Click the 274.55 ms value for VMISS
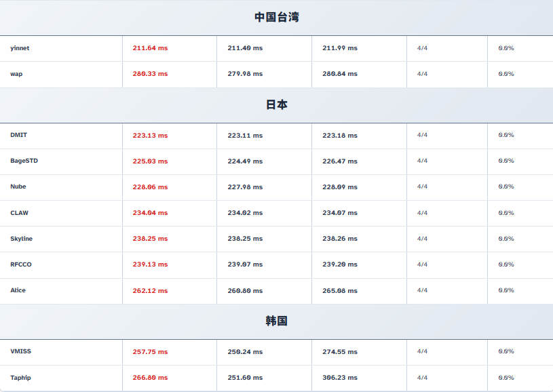553x392 pixels. pos(340,352)
